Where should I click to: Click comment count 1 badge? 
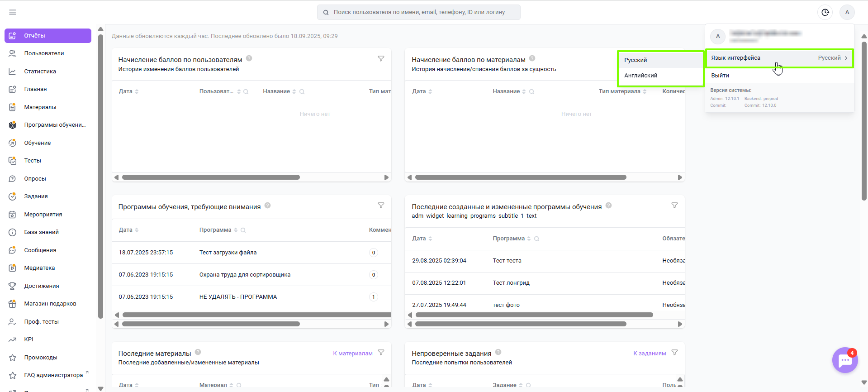point(373,297)
